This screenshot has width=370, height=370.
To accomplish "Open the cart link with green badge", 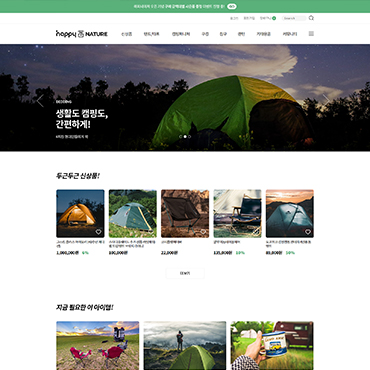I will pos(268,18).
